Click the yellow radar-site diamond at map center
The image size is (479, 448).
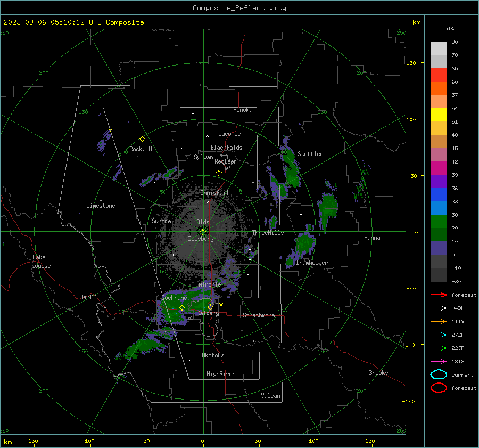tap(203, 232)
